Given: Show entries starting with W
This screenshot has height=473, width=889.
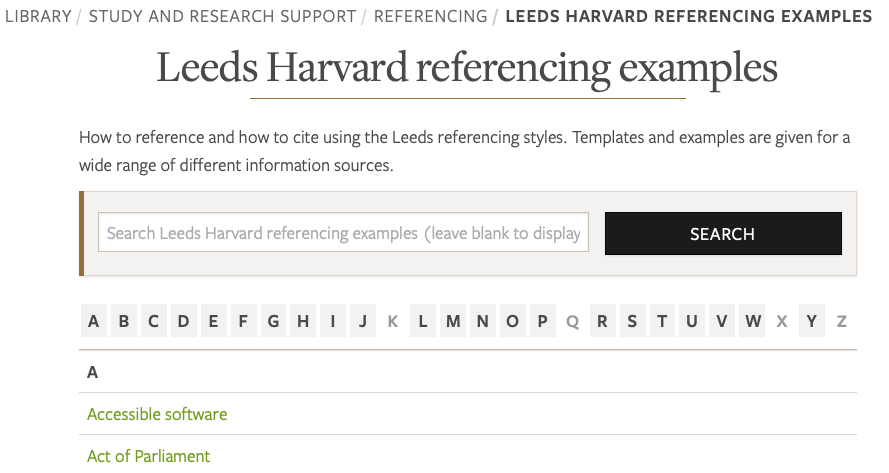Looking at the screenshot, I should [753, 321].
